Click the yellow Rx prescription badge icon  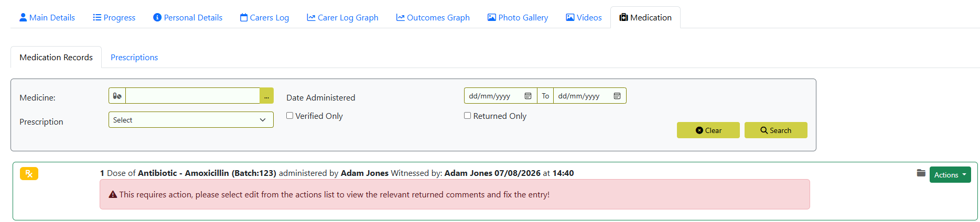click(x=29, y=174)
